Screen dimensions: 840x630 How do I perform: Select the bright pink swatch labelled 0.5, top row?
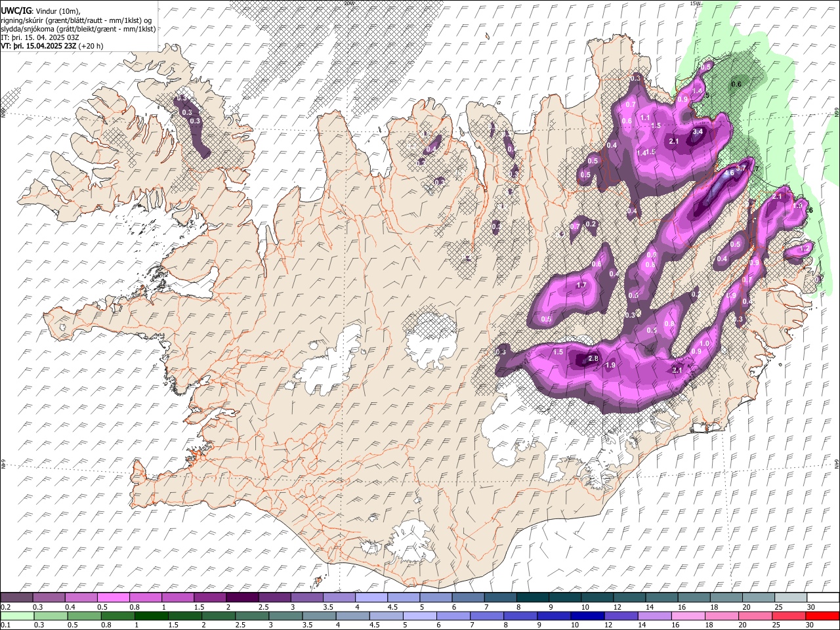pyautogui.click(x=113, y=598)
